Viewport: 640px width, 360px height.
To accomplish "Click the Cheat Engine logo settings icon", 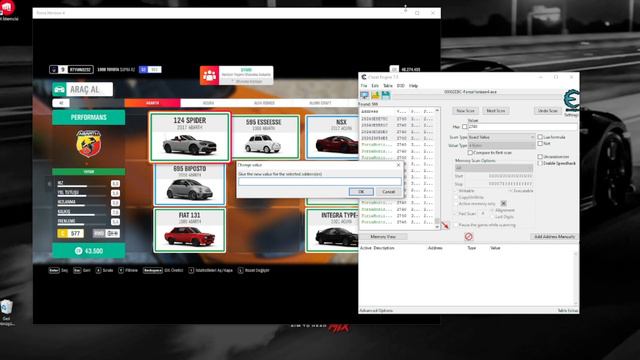I will click(x=571, y=100).
